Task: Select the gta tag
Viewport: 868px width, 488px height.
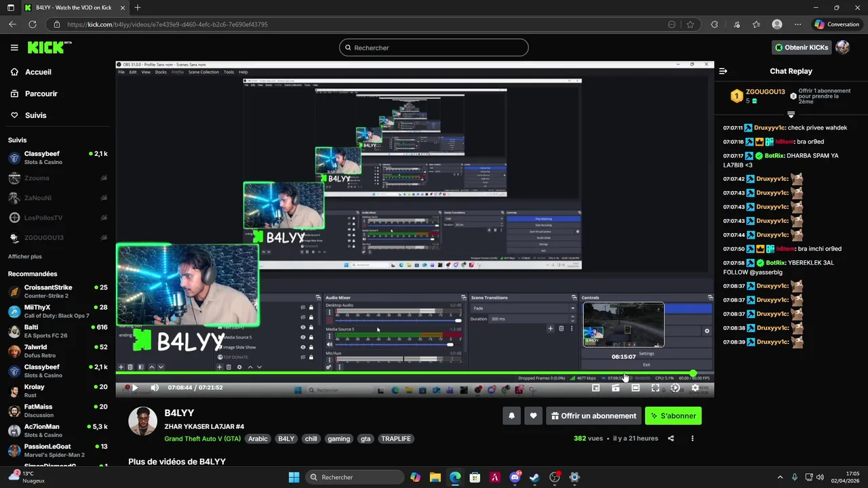Action: 366,439
